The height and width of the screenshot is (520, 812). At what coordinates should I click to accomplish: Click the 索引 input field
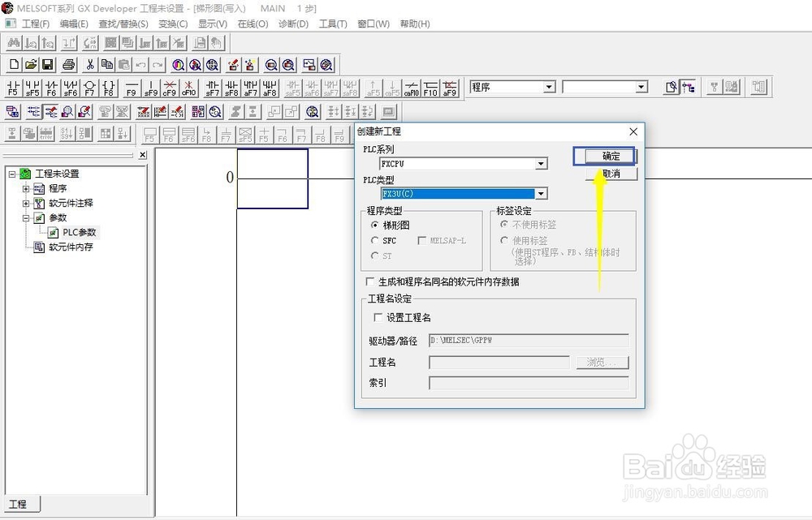coord(529,383)
